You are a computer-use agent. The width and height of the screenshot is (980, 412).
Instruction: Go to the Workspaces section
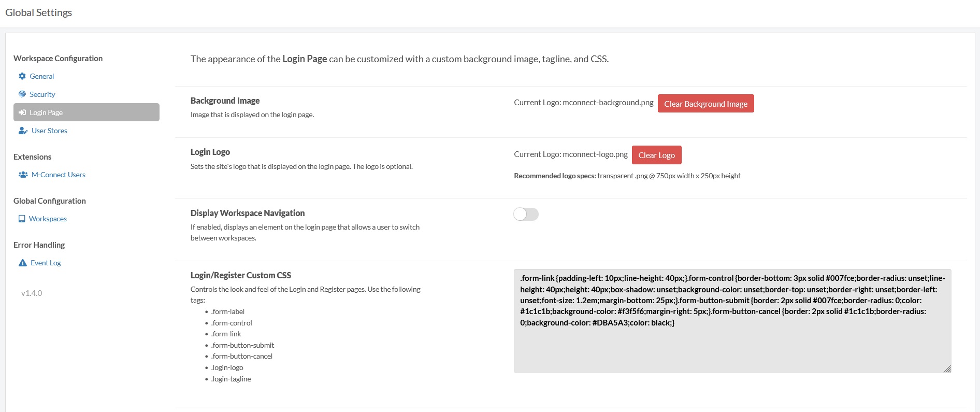49,218
